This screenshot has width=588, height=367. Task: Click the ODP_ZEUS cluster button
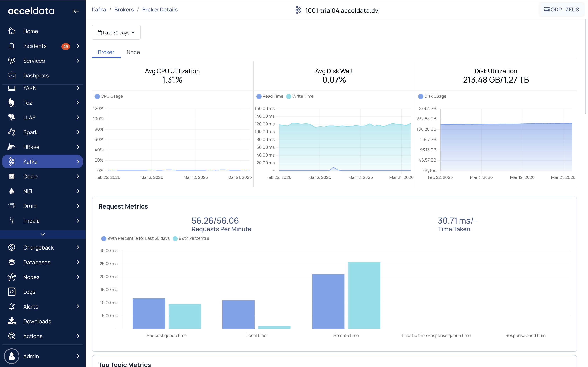(x=562, y=10)
